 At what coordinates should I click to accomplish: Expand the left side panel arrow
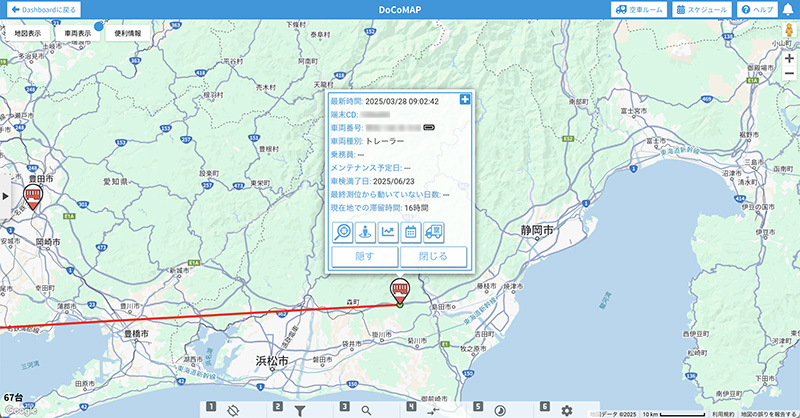click(4, 196)
